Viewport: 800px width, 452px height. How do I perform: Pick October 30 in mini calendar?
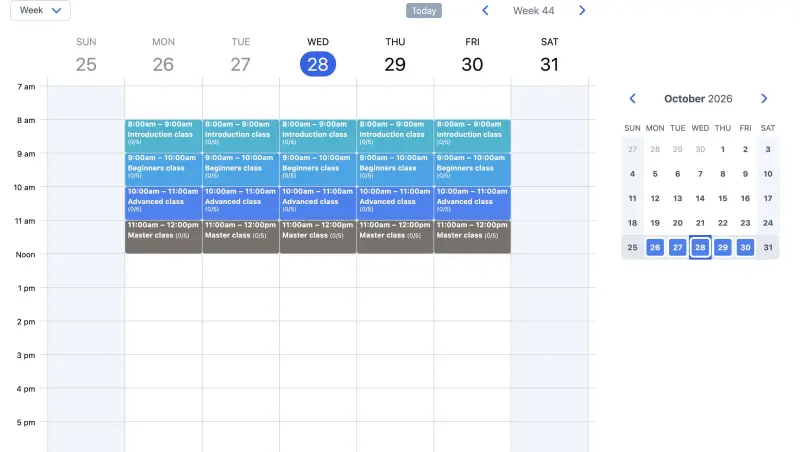745,247
